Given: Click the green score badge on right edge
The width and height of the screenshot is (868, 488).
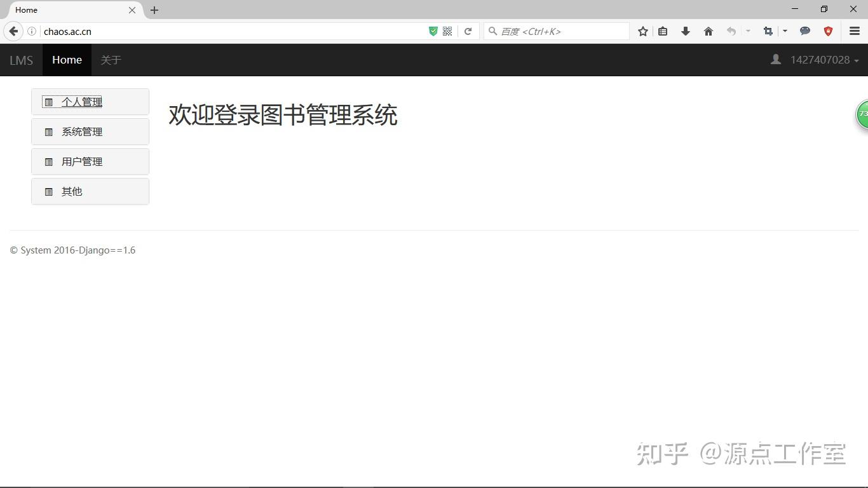Looking at the screenshot, I should [862, 114].
